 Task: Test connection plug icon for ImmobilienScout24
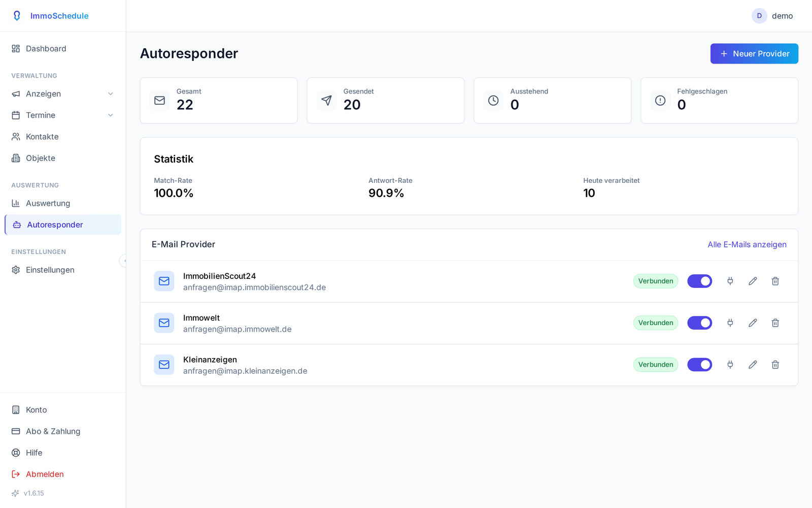click(730, 281)
